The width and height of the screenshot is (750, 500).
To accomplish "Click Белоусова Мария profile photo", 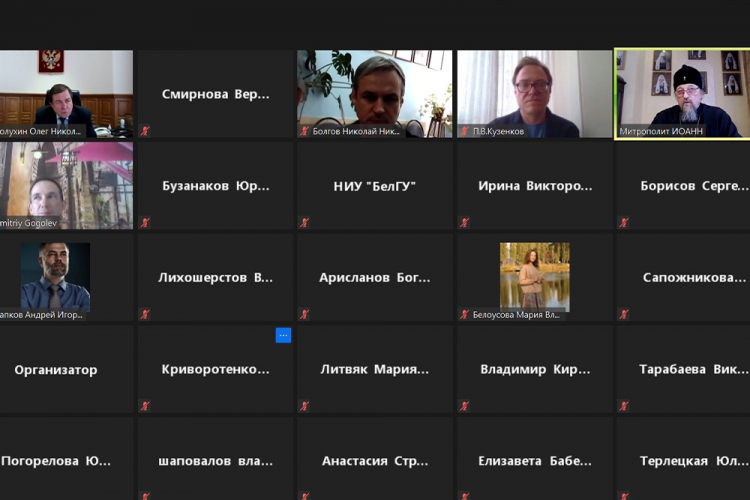I will pyautogui.click(x=535, y=275).
